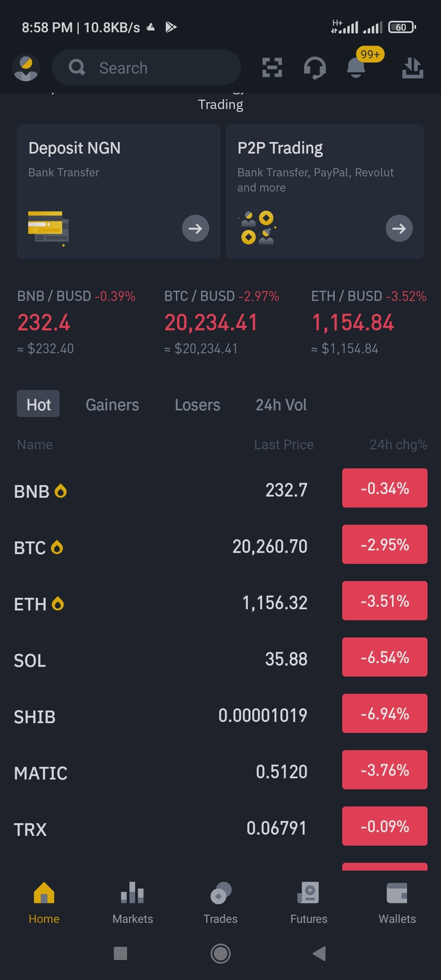The width and height of the screenshot is (441, 980).
Task: Open Trades from bottom navigation
Action: point(220,903)
